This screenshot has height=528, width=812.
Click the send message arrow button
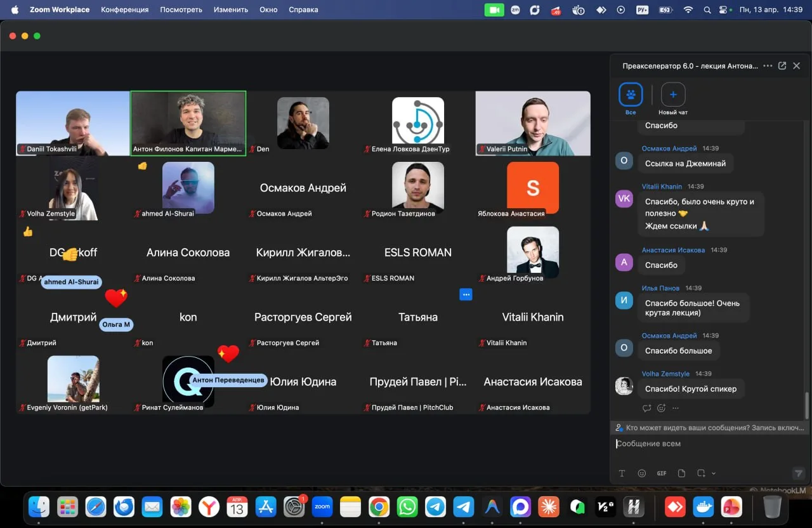pyautogui.click(x=799, y=473)
